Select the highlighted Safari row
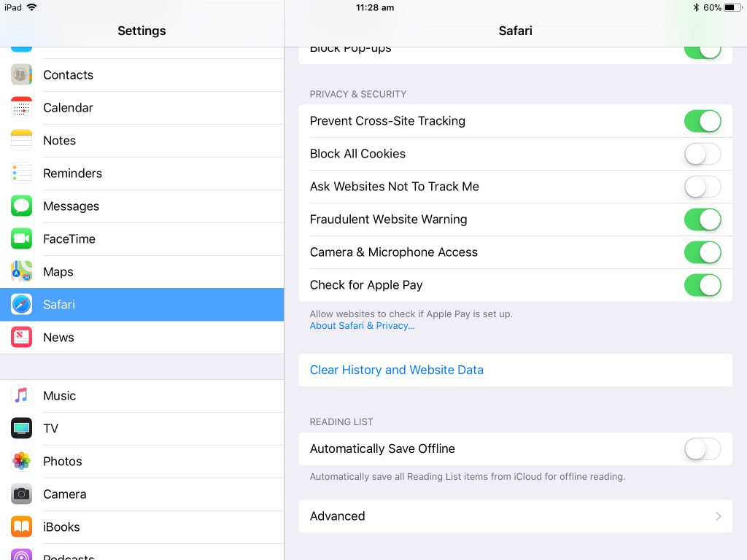Viewport: 747px width, 560px height. [x=142, y=304]
